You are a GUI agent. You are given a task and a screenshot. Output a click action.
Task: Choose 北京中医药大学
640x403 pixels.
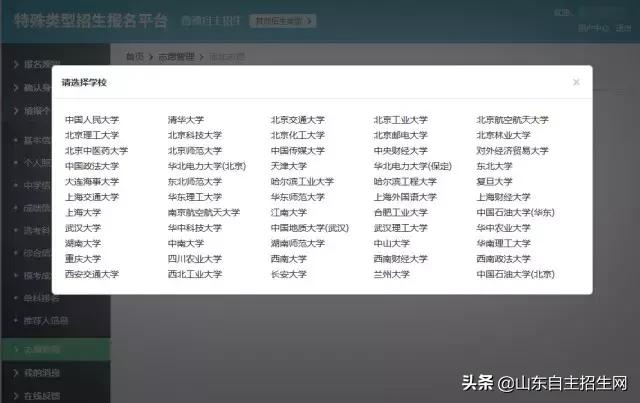click(96, 151)
